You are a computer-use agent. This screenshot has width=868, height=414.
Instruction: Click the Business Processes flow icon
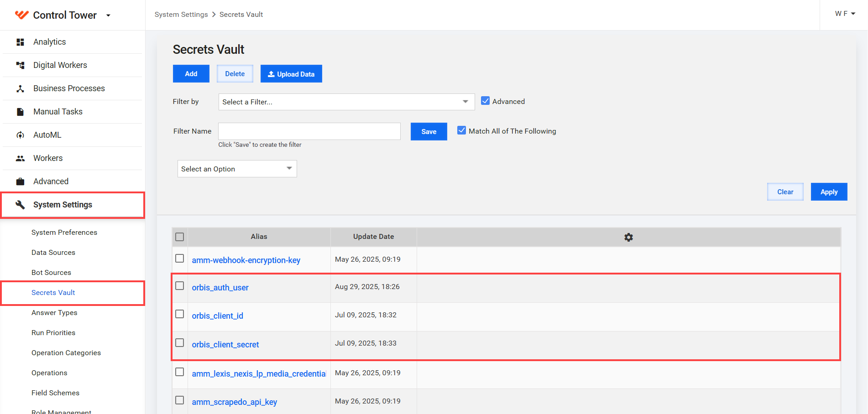[20, 88]
